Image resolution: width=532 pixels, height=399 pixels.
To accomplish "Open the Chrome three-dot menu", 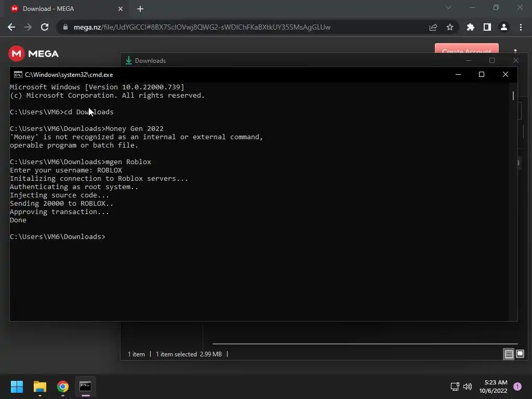I will click(x=521, y=27).
